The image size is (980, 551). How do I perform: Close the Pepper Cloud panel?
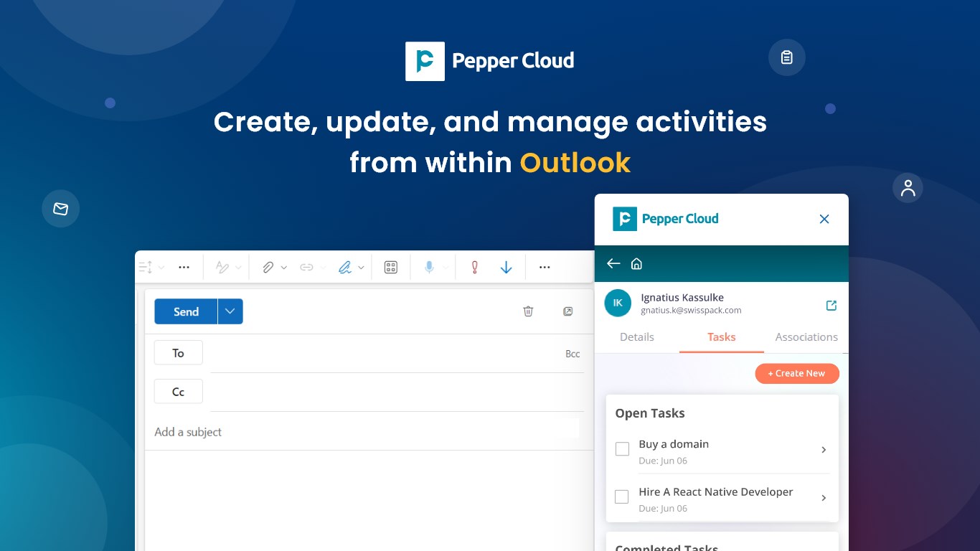tap(824, 220)
